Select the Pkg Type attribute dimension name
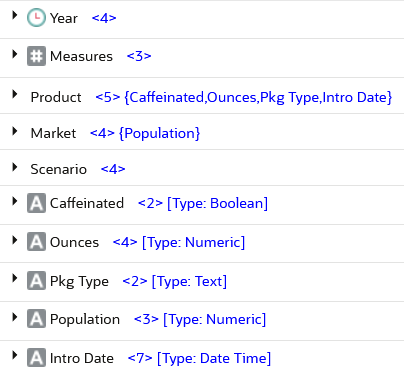This screenshot has height=373, width=404. pos(79,281)
